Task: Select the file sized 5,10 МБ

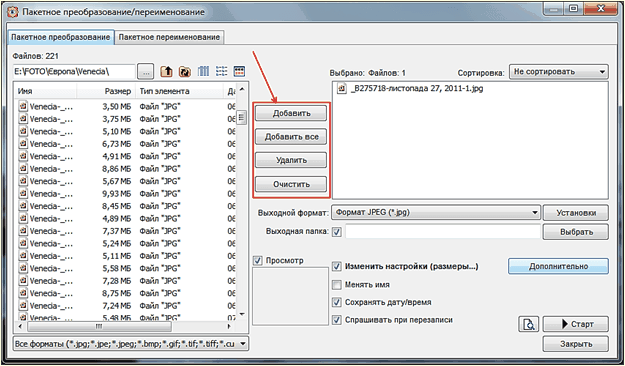Action: click(x=126, y=131)
